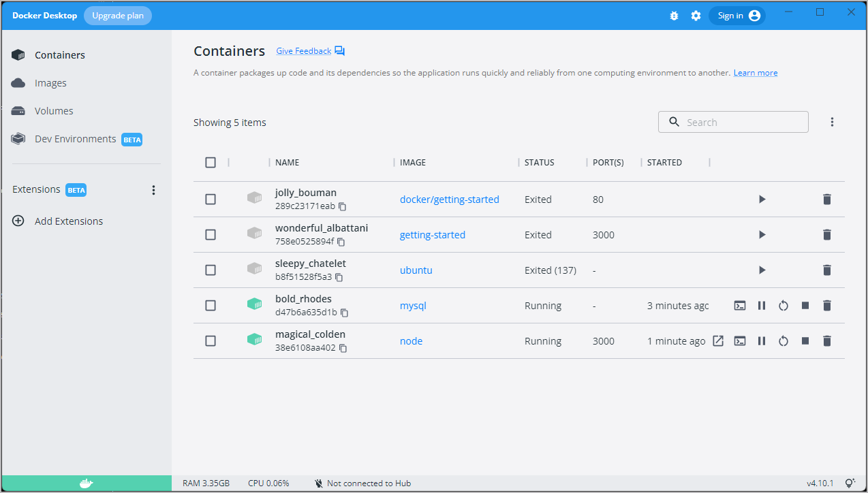
Task: Check the sleepy_chatelet row checkbox
Action: (x=211, y=270)
